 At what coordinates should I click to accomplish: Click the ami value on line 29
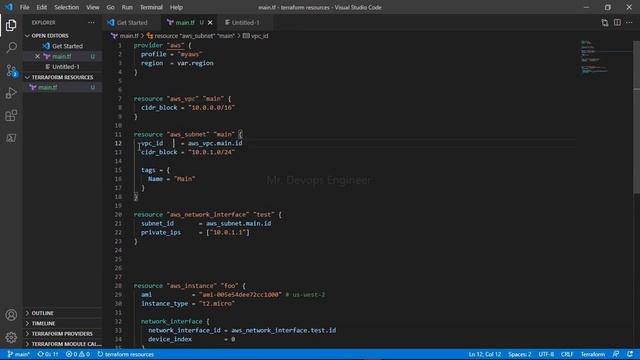(240, 295)
